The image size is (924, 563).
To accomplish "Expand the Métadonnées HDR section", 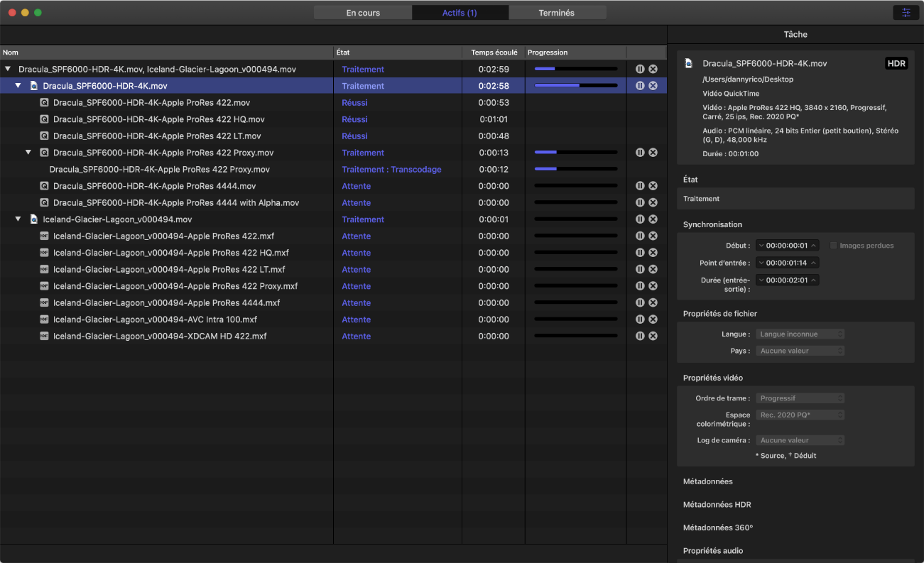I will point(717,505).
